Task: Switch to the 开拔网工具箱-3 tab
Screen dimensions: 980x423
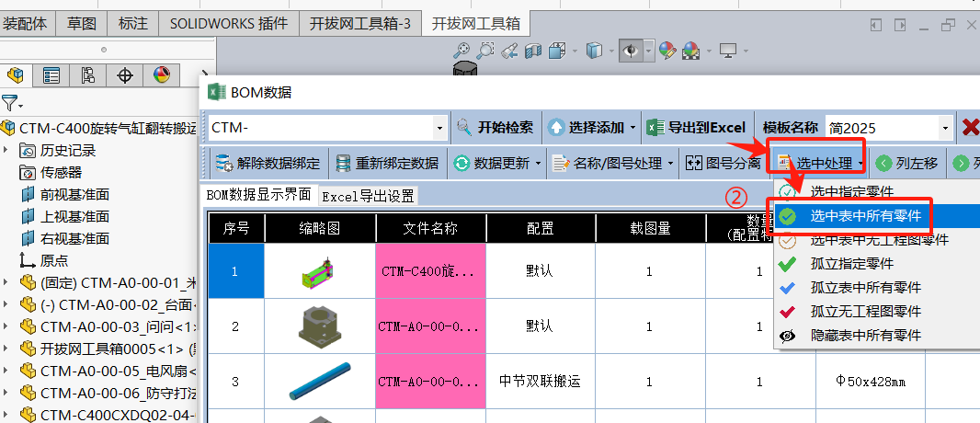Action: coord(360,24)
